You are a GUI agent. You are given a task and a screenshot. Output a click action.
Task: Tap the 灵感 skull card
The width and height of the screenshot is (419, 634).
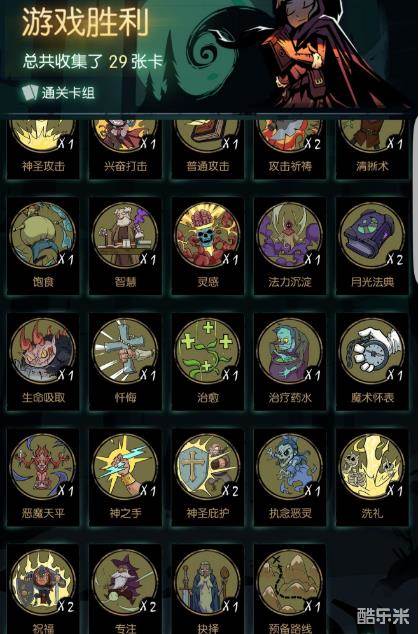click(207, 246)
